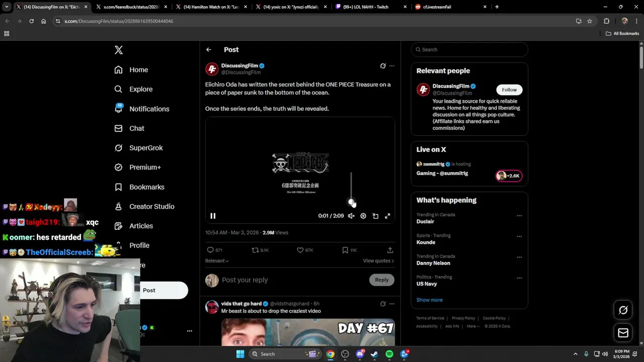
Task: Click the Reply button
Action: (x=381, y=280)
